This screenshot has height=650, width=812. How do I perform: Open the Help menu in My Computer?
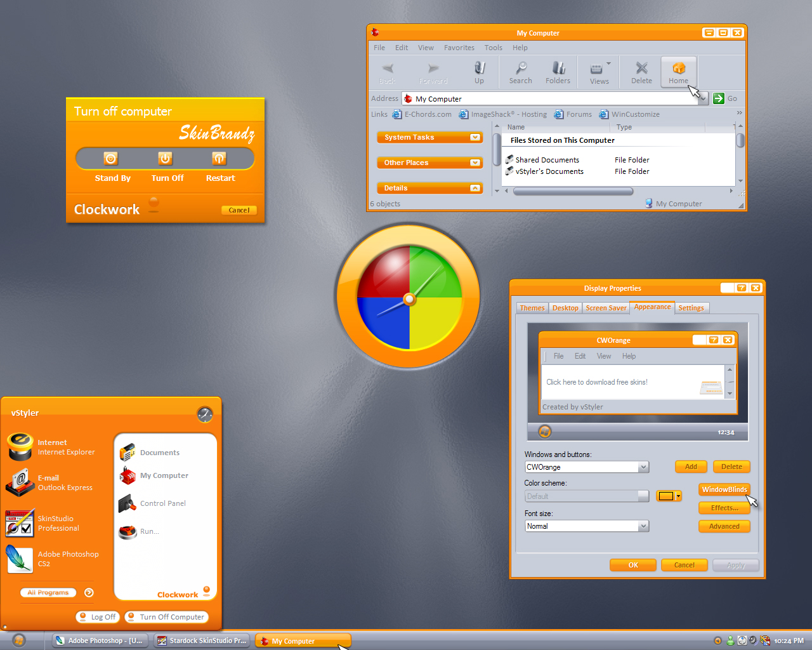point(520,48)
